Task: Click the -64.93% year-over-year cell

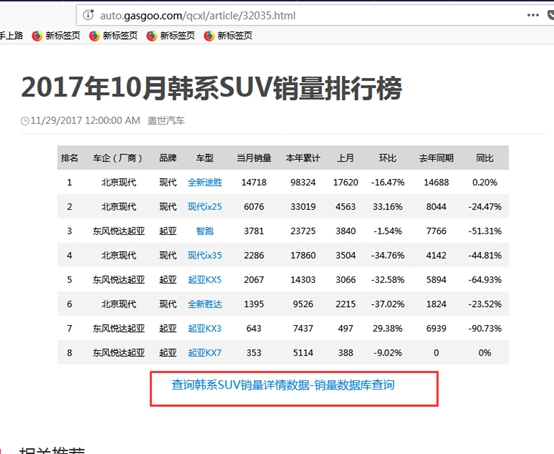Action: (485, 280)
